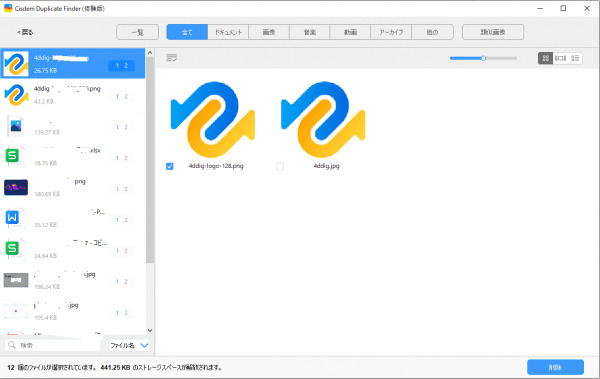Viewport: 600px width, 379px height.
Task: Switch to the 他の tab
Action: [432, 32]
